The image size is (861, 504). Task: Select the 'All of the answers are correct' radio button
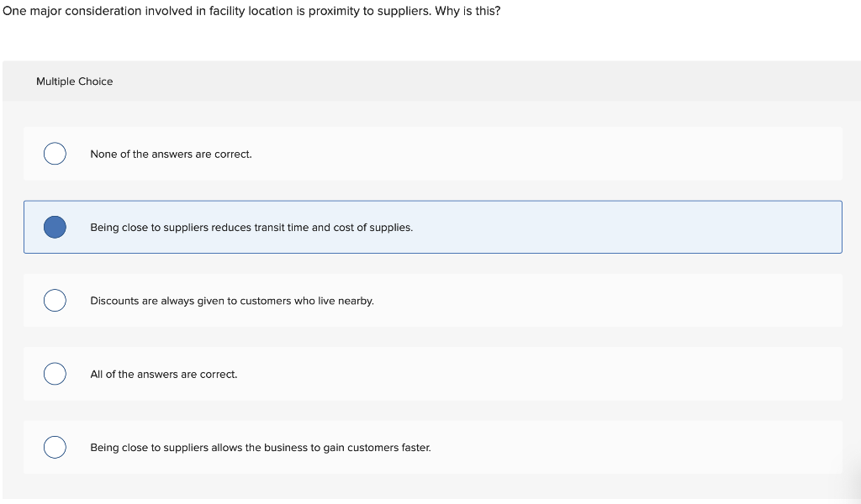(54, 373)
